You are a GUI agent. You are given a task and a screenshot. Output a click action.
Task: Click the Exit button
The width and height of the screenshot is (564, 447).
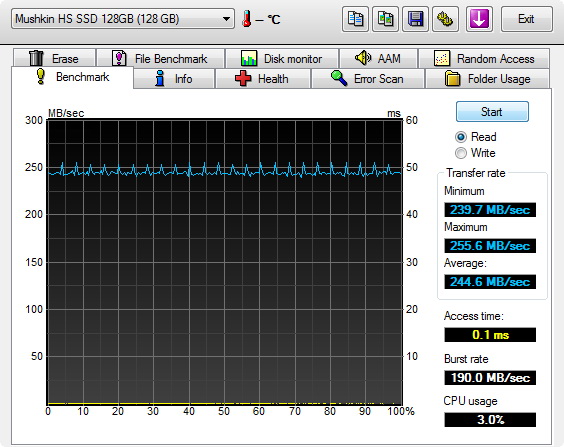click(x=526, y=19)
